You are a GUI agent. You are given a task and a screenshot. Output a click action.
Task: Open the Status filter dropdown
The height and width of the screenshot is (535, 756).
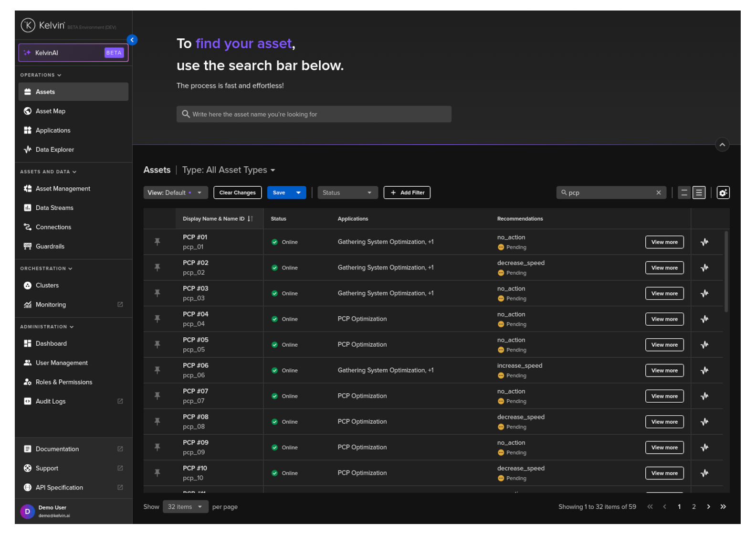point(347,193)
